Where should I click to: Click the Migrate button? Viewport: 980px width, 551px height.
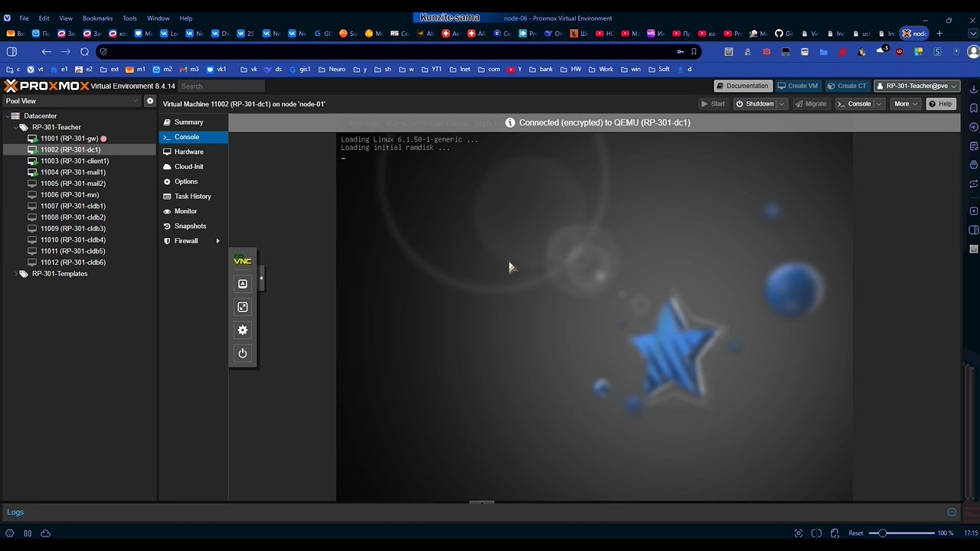tap(811, 104)
